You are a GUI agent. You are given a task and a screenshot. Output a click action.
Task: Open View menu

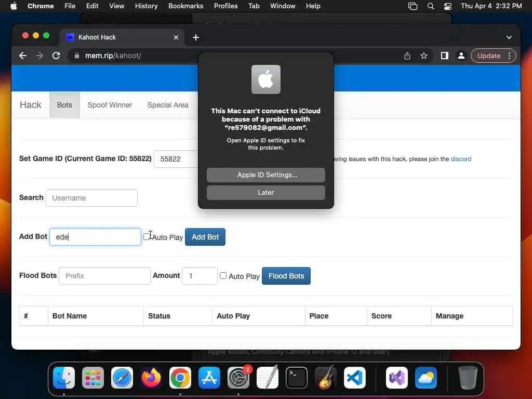tap(116, 6)
